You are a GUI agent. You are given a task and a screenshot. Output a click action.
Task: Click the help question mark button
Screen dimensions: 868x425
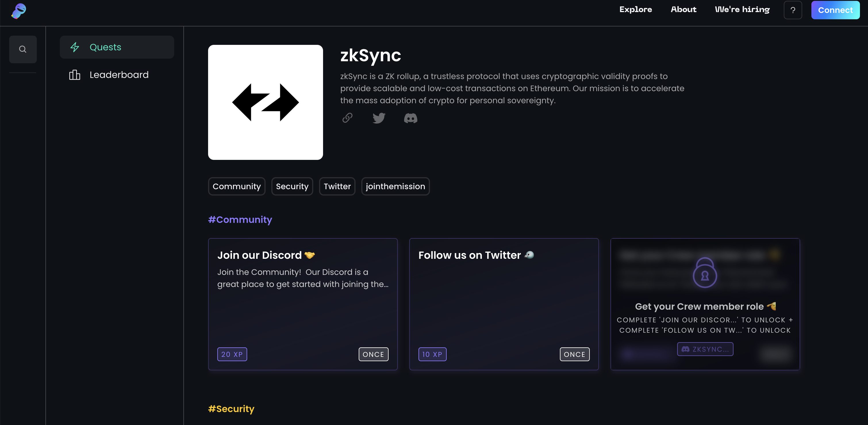coord(793,10)
